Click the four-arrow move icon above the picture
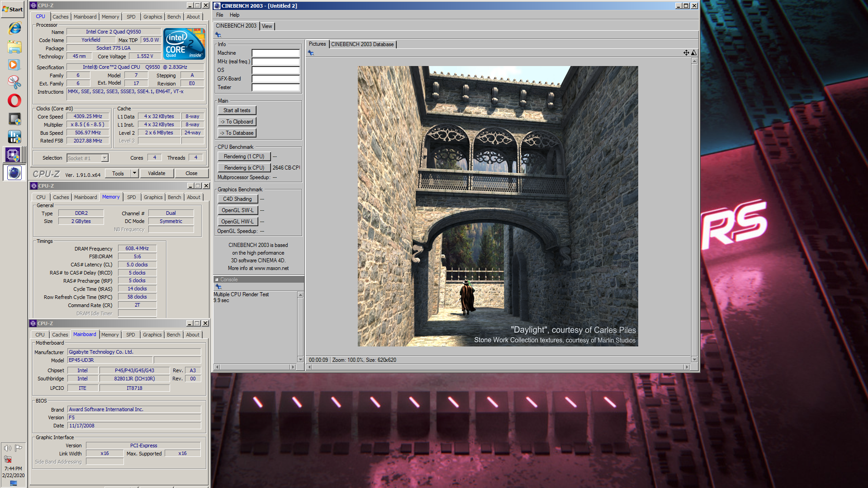 [x=686, y=53]
